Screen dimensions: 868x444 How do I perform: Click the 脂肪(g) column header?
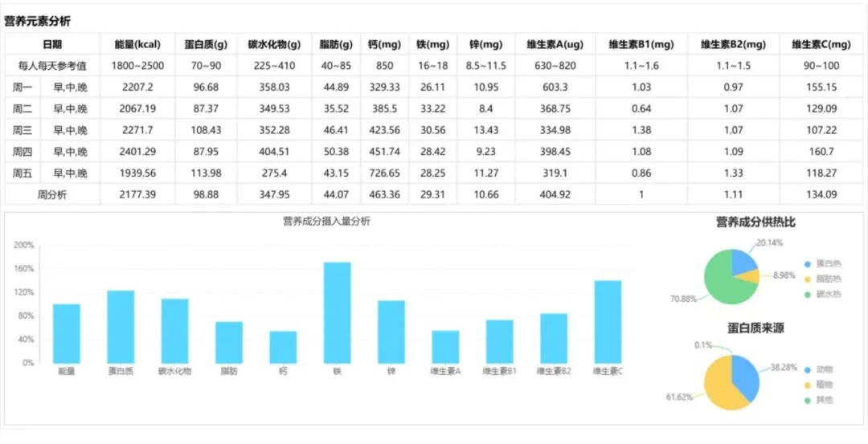click(337, 45)
